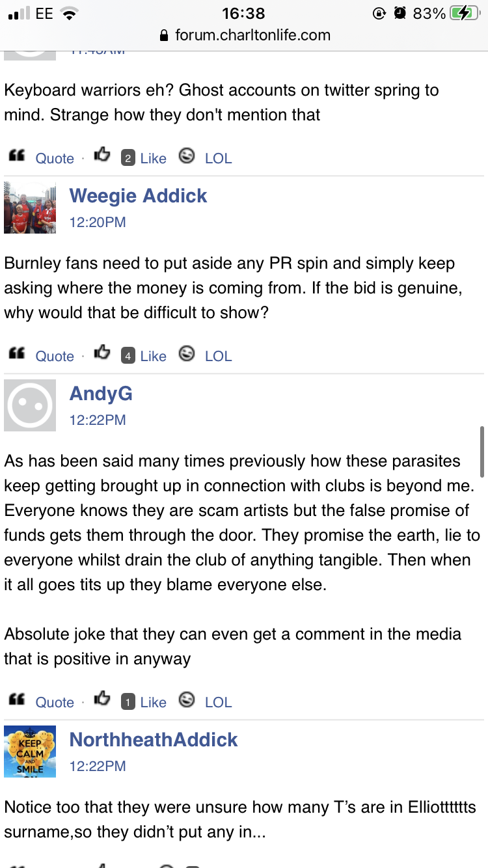Click LOL smiley icon under Keyboard warriors post
The height and width of the screenshot is (868, 488).
187,157
